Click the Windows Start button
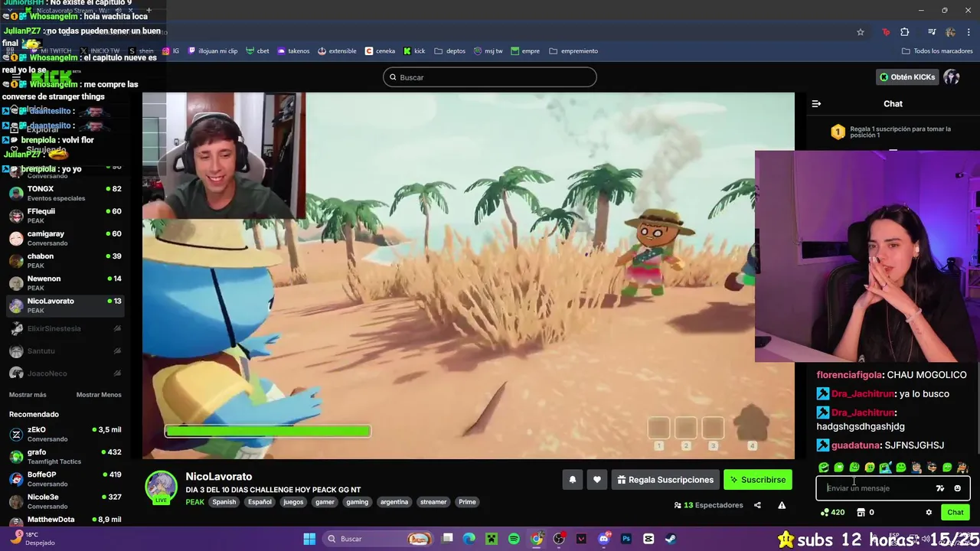This screenshot has height=551, width=980. [309, 539]
